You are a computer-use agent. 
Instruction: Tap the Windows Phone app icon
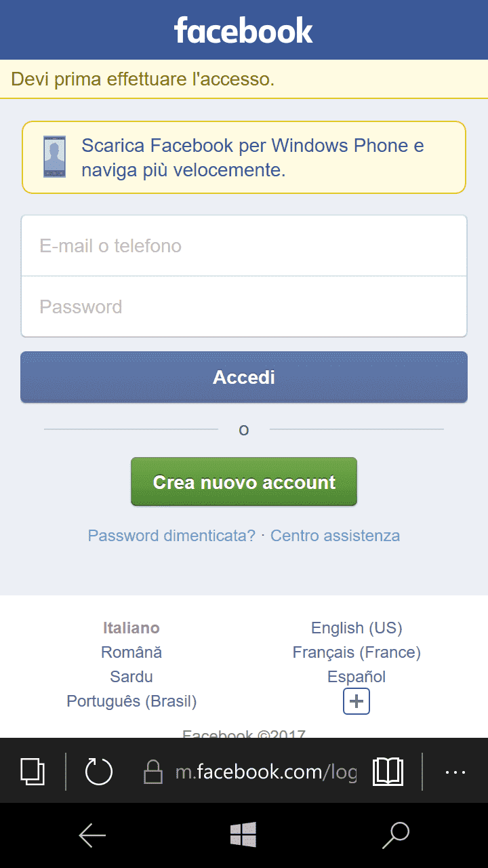pyautogui.click(x=55, y=157)
